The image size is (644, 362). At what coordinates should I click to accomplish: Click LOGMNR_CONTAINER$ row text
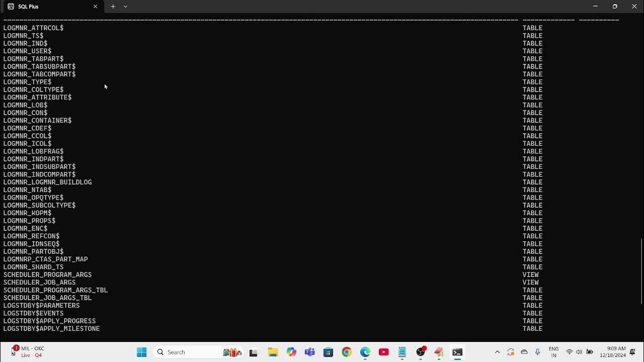(37, 121)
